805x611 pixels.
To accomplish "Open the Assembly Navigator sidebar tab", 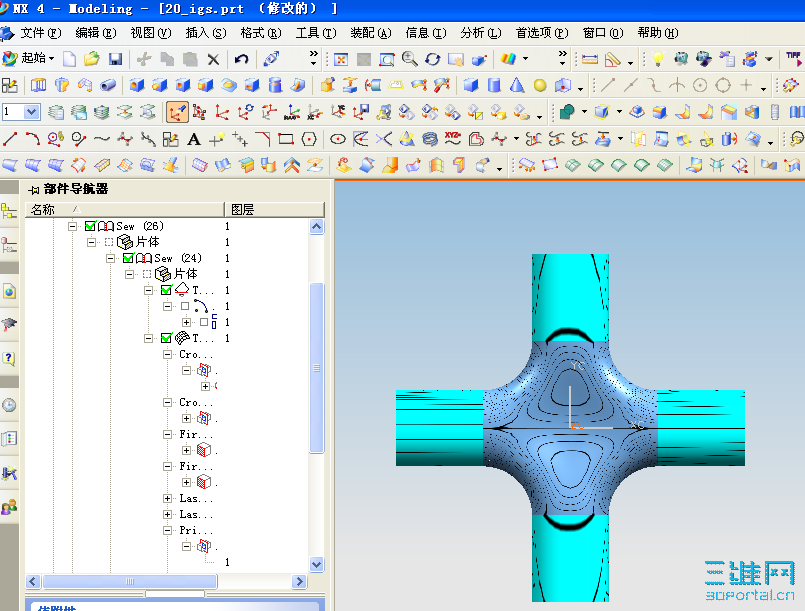I will [9, 211].
